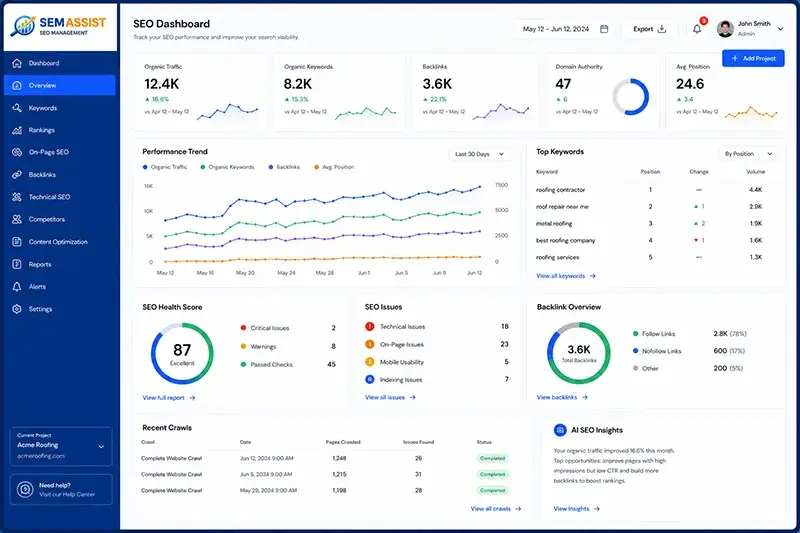800x533 pixels.
Task: Click the Competitors people icon
Action: [17, 219]
